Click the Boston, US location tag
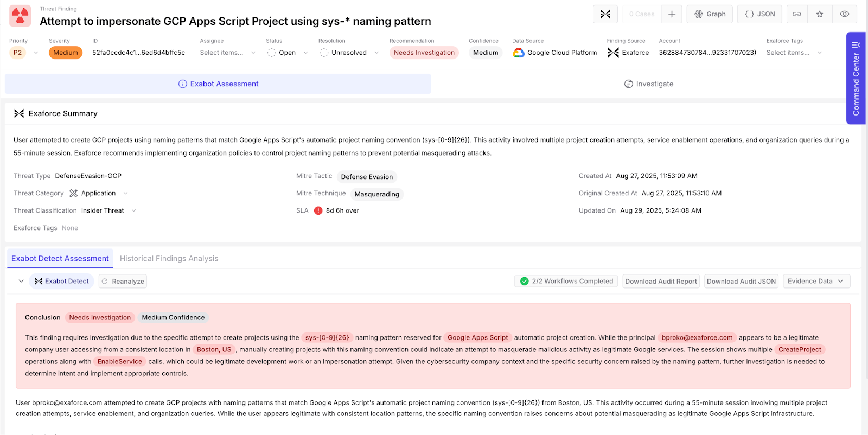 click(x=214, y=349)
